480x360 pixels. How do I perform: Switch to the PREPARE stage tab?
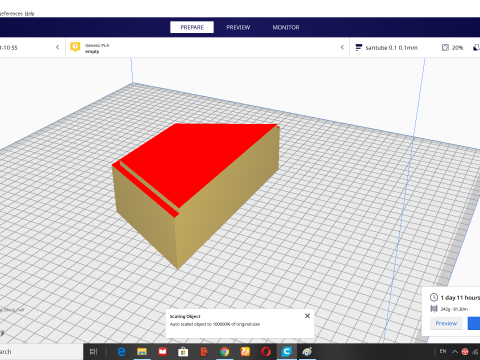coord(192,27)
